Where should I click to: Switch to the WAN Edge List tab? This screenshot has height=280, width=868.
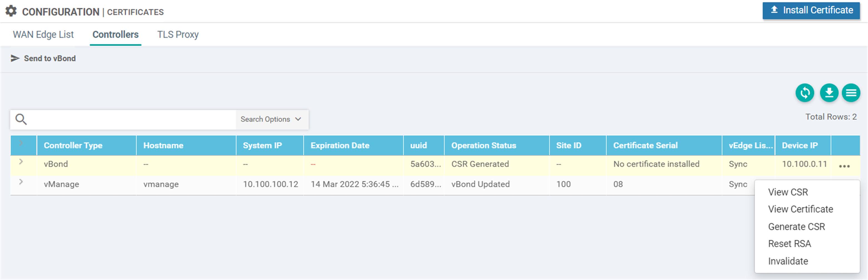tap(43, 34)
